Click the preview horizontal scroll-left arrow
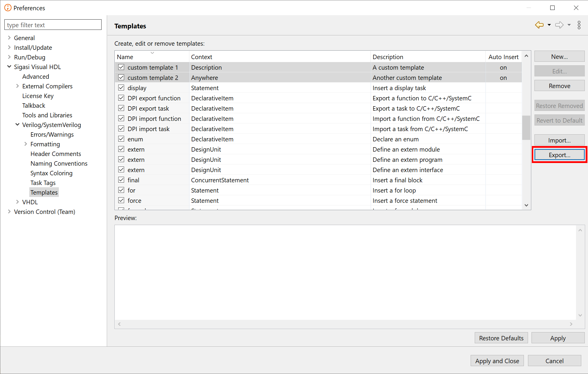Image resolution: width=588 pixels, height=374 pixels. pyautogui.click(x=119, y=324)
